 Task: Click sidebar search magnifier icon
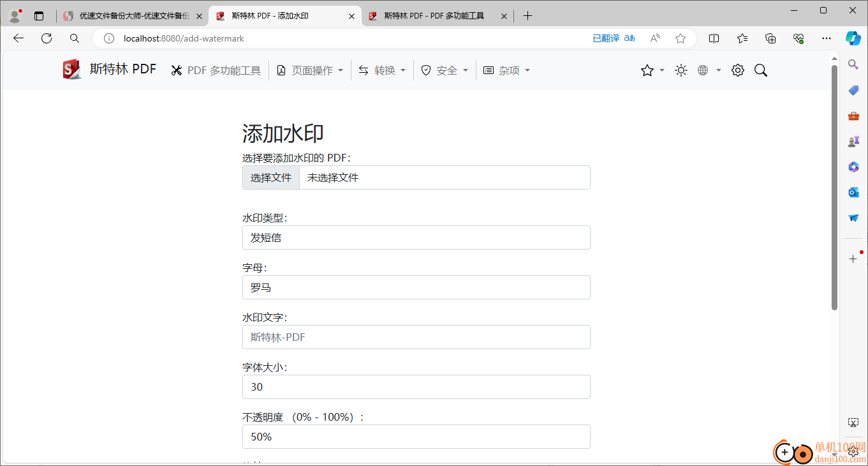[853, 64]
